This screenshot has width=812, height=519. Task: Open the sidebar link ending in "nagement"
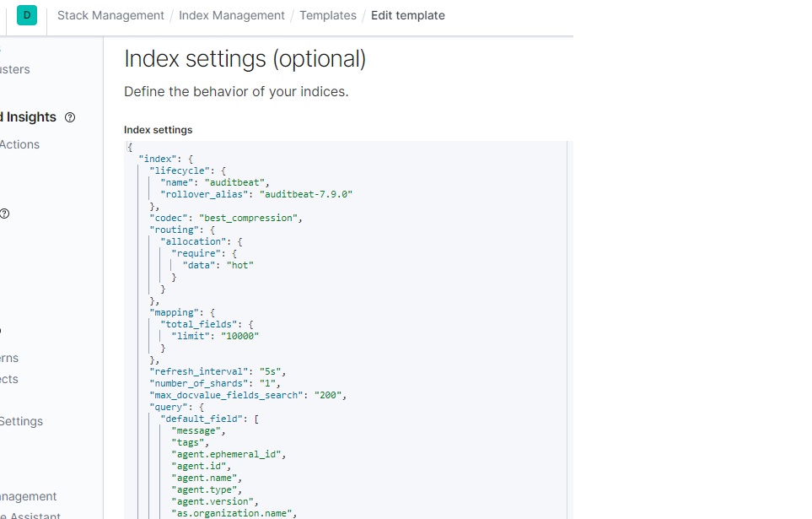click(29, 496)
